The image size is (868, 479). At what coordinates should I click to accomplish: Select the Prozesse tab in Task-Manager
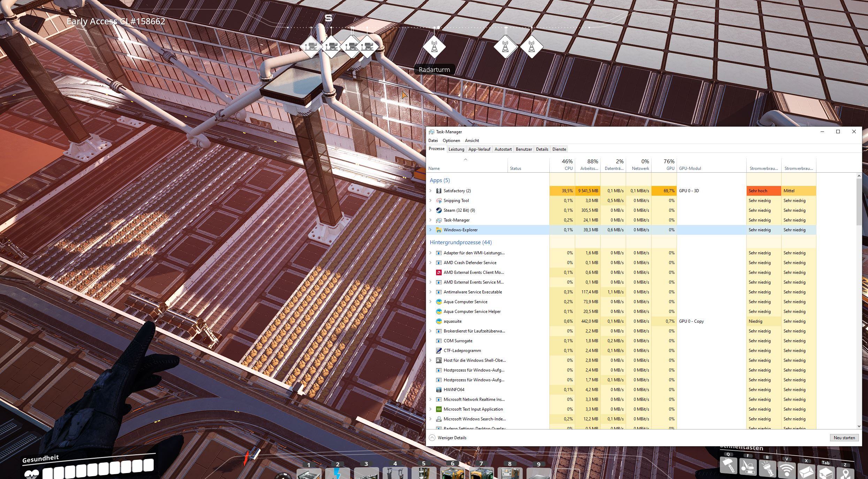[437, 149]
